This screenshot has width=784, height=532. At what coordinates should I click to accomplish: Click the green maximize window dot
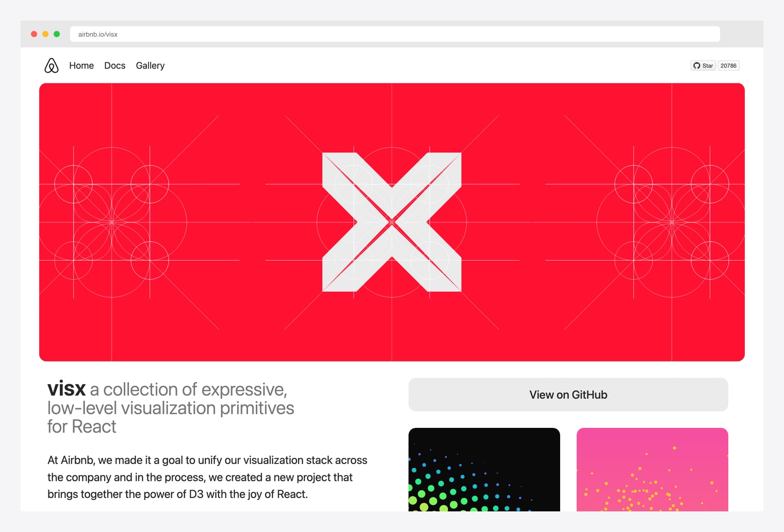57,34
